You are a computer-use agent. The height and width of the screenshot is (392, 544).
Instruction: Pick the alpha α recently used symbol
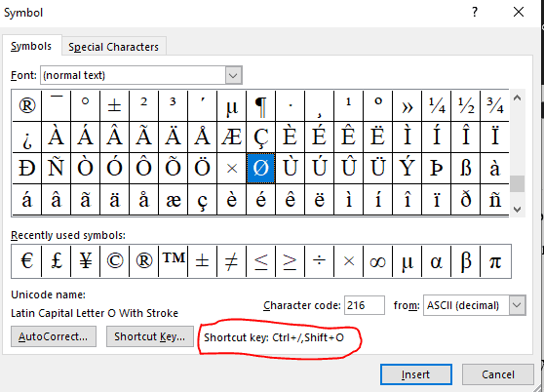point(437,261)
